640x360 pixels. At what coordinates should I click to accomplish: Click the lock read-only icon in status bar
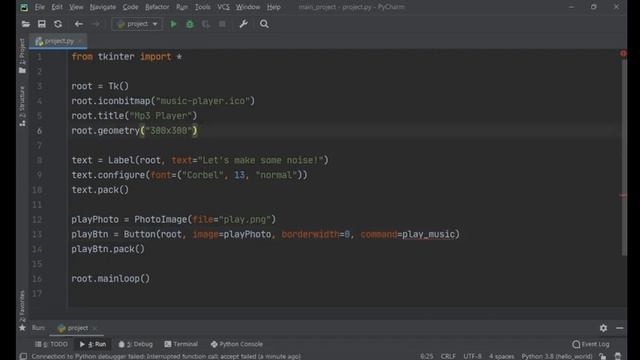coord(603,356)
